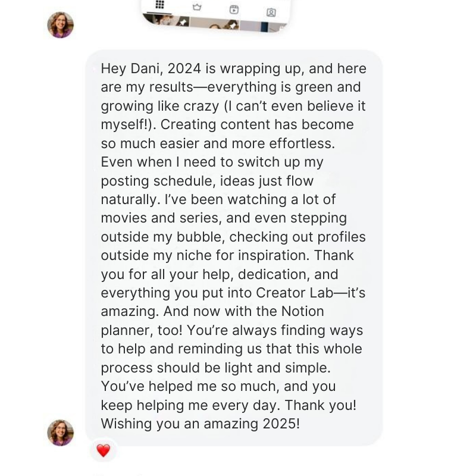The width and height of the screenshot is (476, 476).
Task: Open the sender's avatar at top left
Action: [60, 25]
